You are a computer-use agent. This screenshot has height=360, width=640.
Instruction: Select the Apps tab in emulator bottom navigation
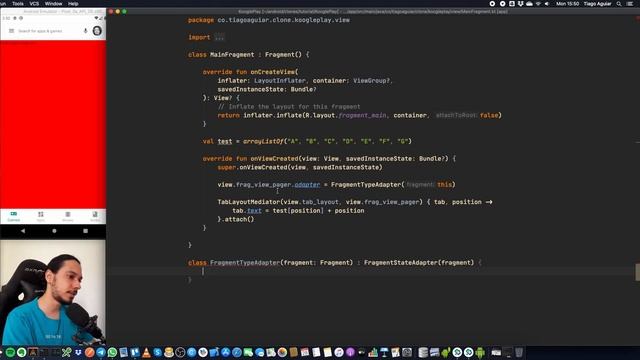40,216
